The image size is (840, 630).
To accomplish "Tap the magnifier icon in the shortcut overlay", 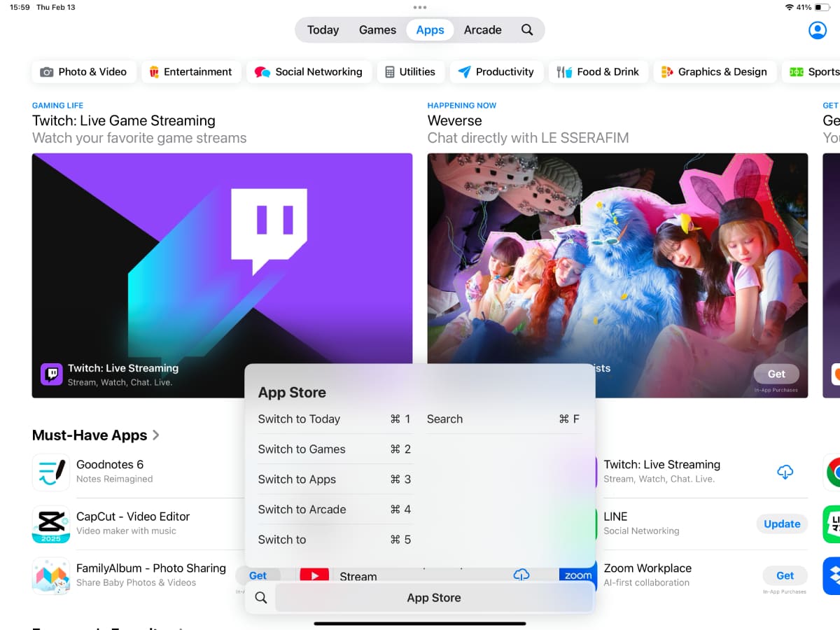I will point(261,598).
